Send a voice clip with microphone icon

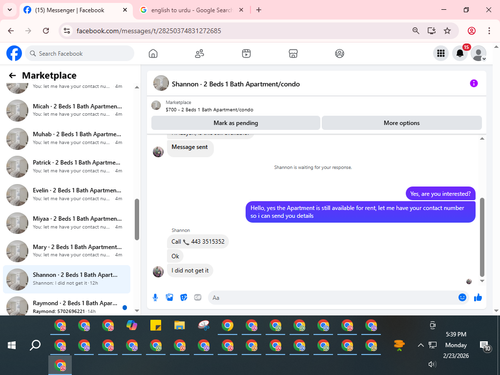(x=155, y=297)
